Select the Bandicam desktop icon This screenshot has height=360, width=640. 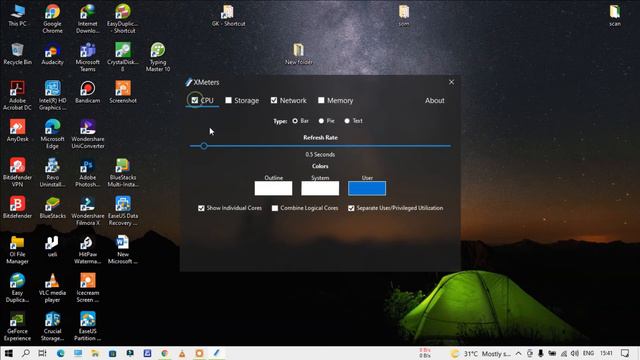point(87,92)
